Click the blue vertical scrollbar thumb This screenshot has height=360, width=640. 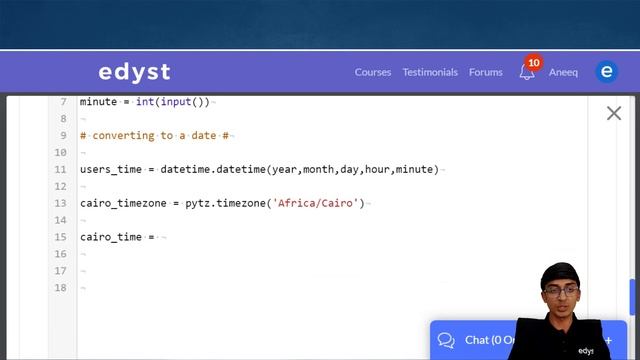pyautogui.click(x=632, y=297)
